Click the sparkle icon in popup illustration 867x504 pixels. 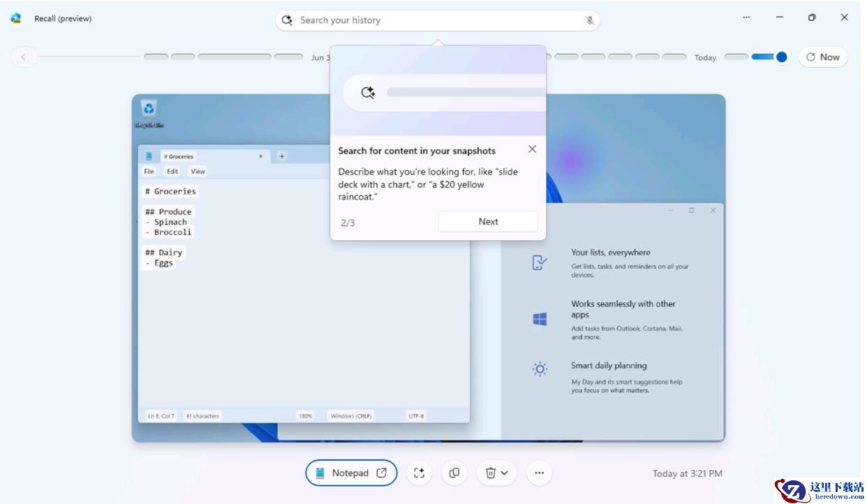[x=368, y=92]
